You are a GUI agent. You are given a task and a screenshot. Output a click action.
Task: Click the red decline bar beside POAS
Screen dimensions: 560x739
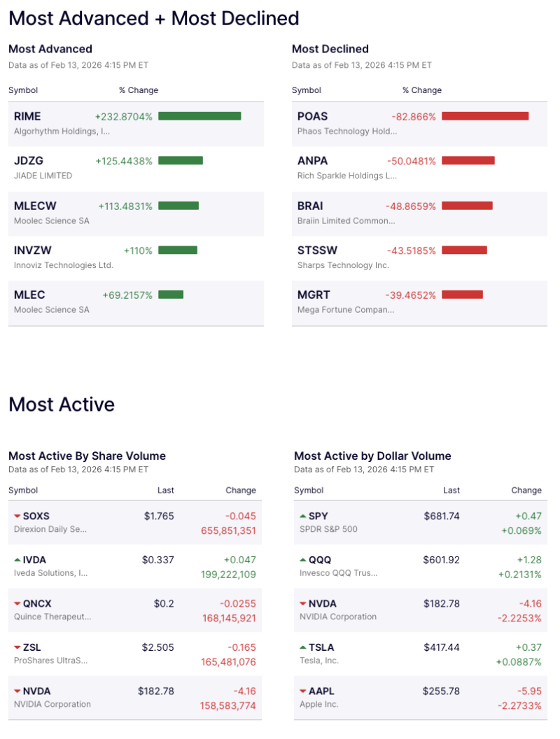point(485,116)
